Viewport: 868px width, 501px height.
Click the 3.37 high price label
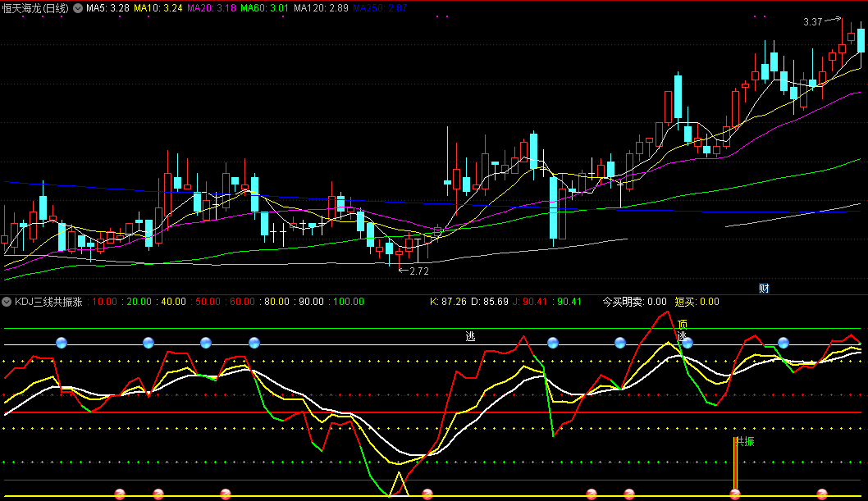pyautogui.click(x=813, y=22)
